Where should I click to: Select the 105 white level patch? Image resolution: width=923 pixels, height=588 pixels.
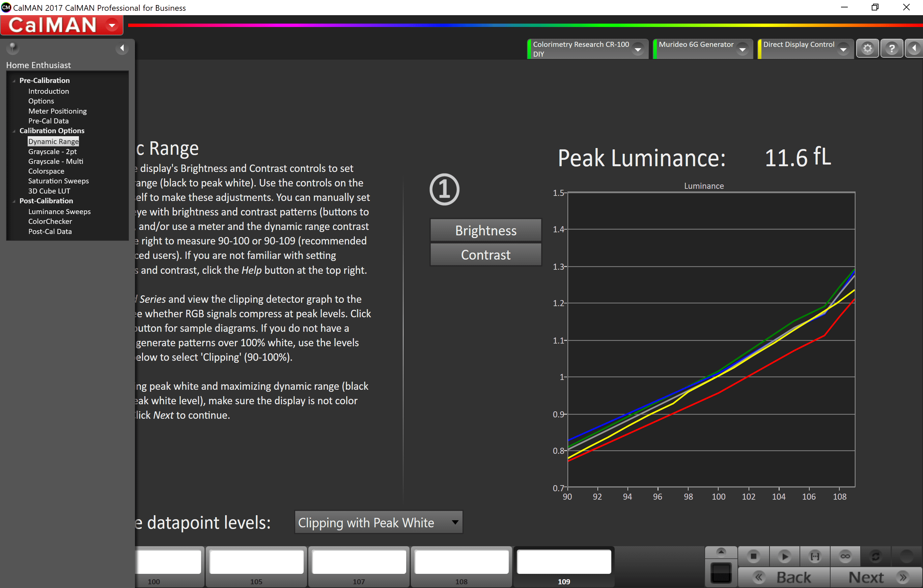click(256, 566)
